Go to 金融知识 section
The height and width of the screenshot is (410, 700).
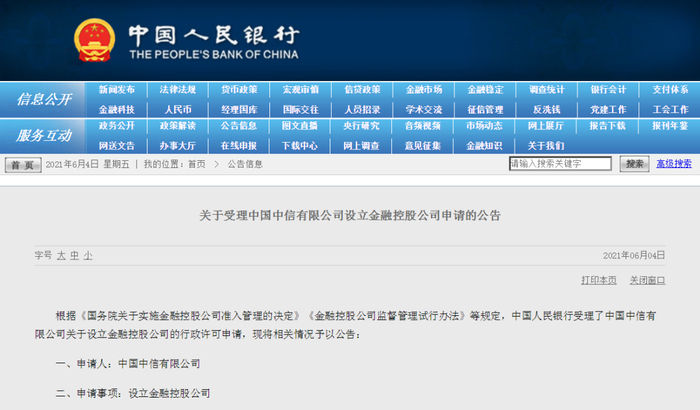pos(484,146)
